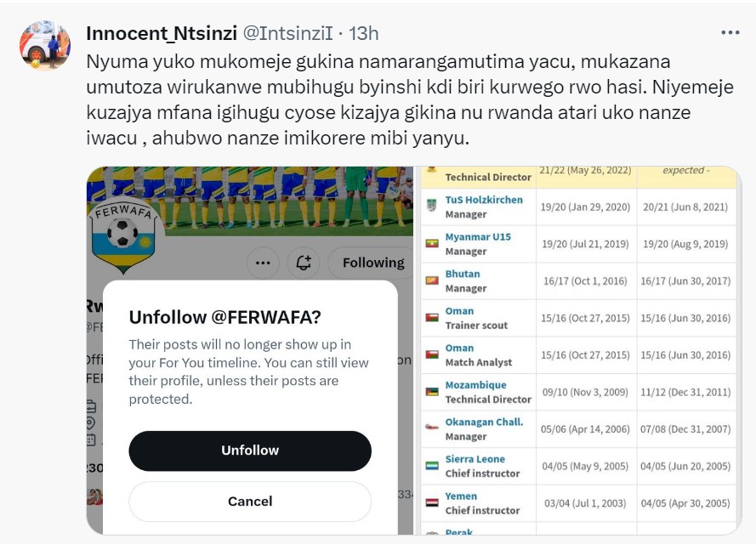Open the Innocent_Ntsinzi display name link
Screen dimensions: 756x544
point(162,33)
